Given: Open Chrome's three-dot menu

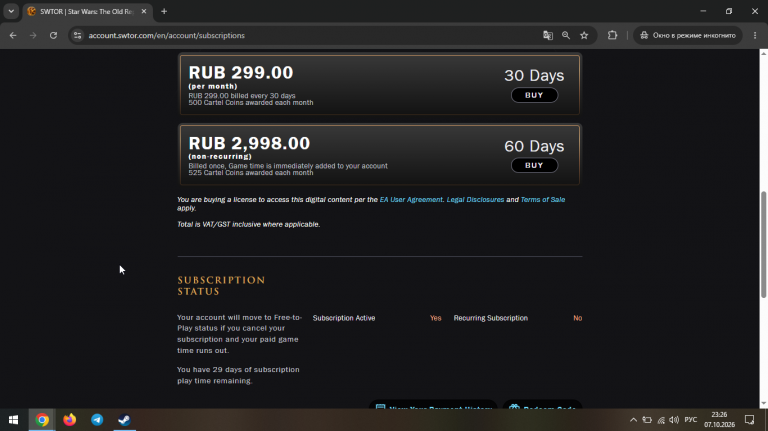Looking at the screenshot, I should click(755, 35).
